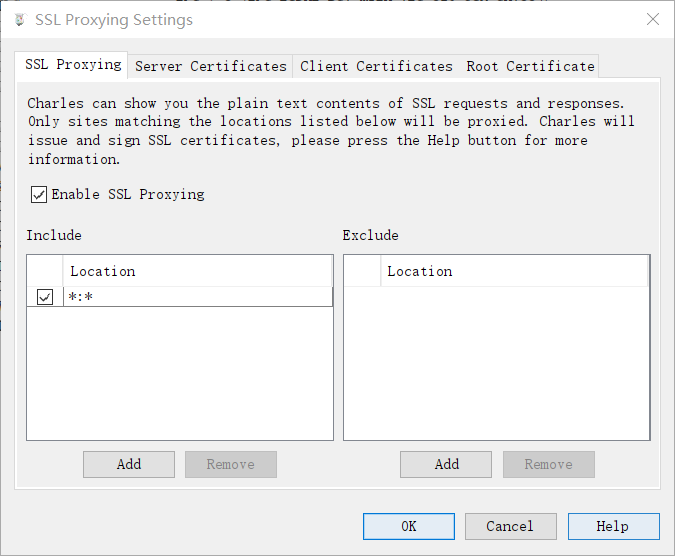Click the Include list checkbox column header
675x556 pixels.
pos(44,271)
